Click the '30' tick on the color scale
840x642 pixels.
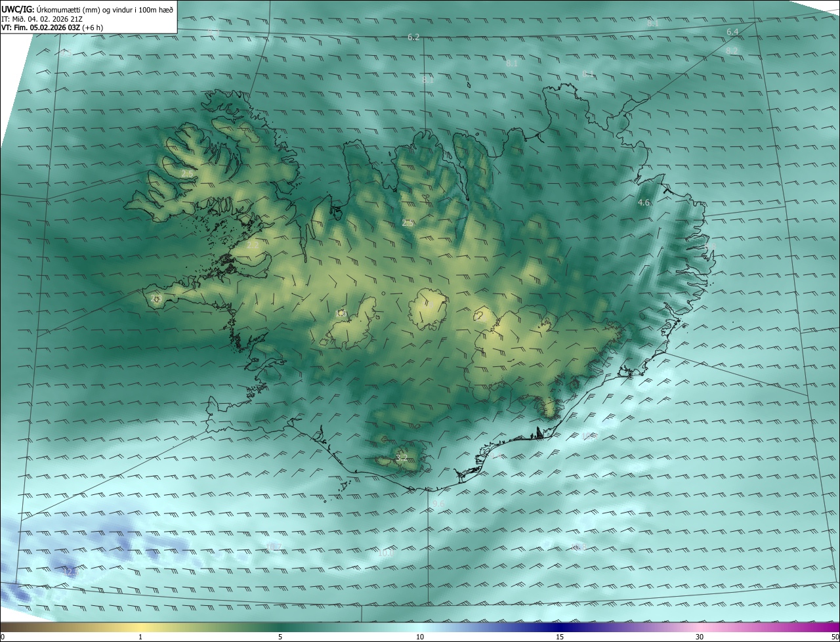click(700, 637)
